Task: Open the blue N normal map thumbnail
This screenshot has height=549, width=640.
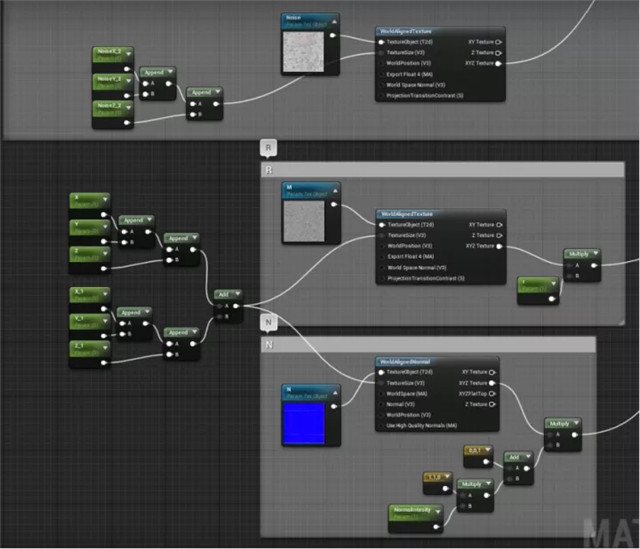Action: [304, 423]
